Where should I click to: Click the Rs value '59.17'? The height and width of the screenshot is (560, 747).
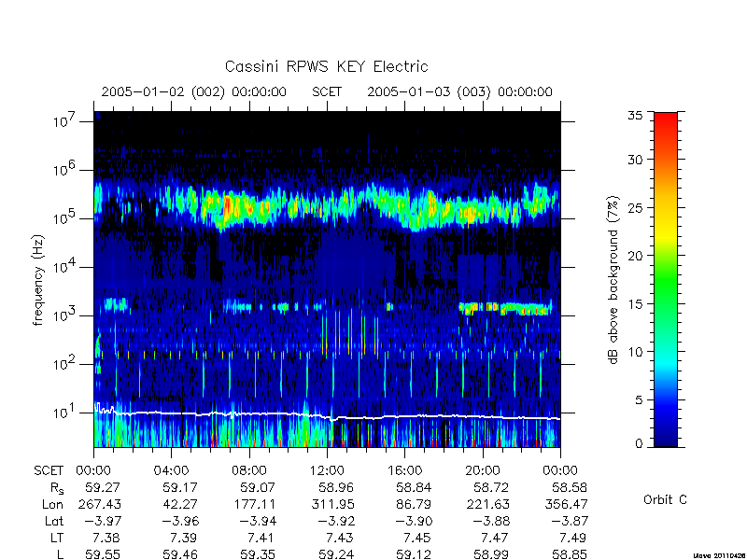180,487
